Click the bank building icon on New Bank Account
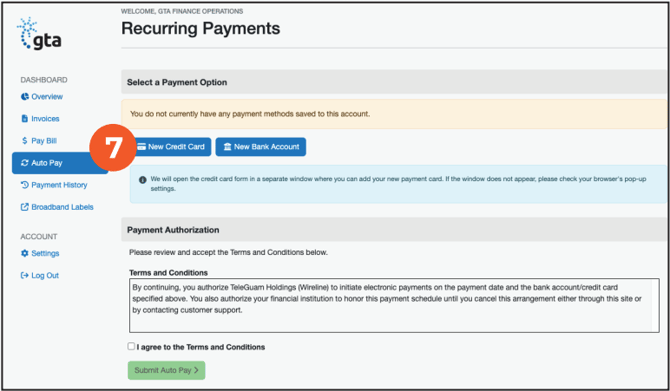This screenshot has width=670, height=391. click(x=227, y=147)
